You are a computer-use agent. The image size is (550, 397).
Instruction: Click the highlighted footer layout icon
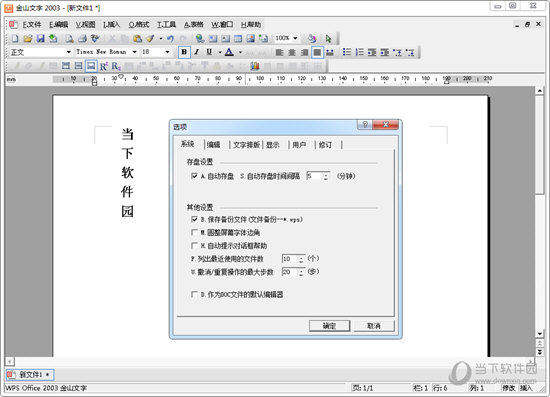tap(91, 66)
